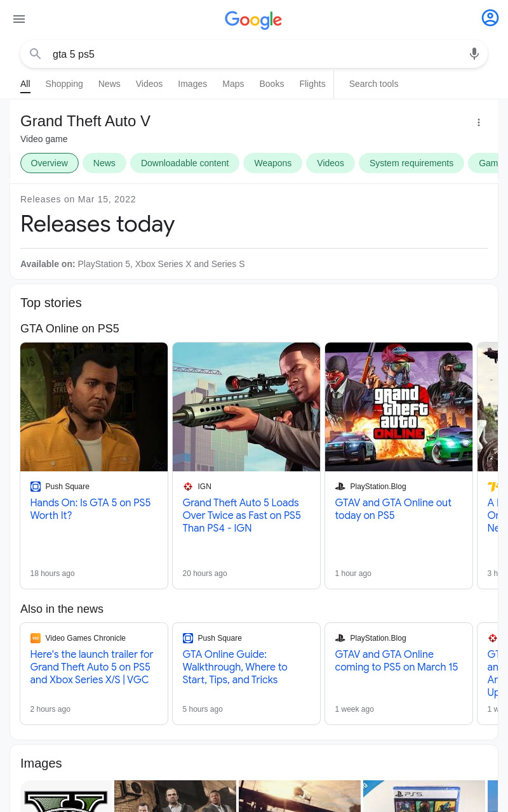Click the 'GTA Online on PS5' heading
Screen dimensions: 508x812
click(x=70, y=329)
